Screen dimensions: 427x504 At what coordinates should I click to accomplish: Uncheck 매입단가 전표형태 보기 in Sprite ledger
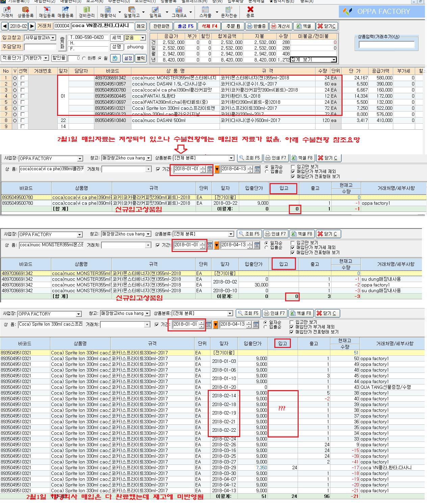tap(292, 332)
